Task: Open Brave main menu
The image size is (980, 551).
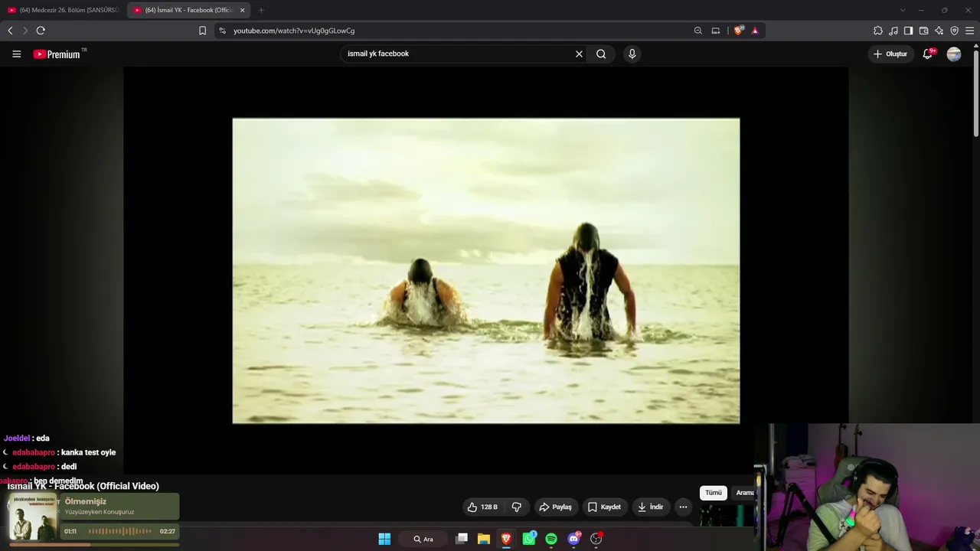Action: pos(970,31)
